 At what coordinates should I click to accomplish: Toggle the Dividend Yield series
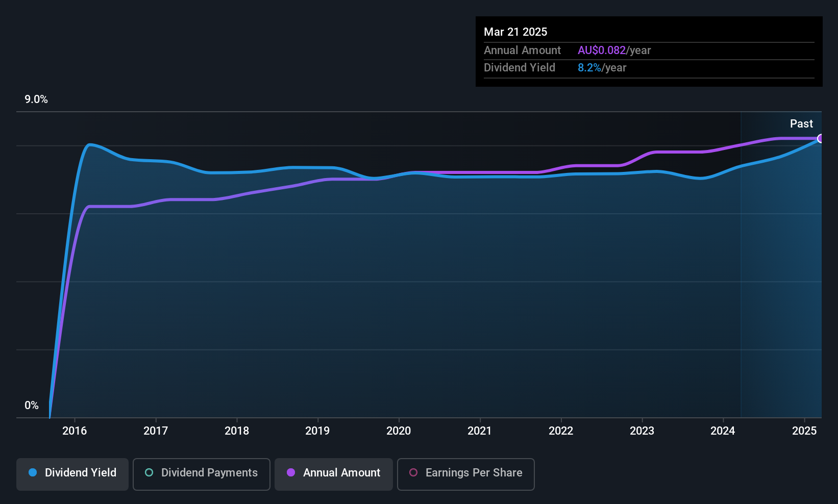point(72,474)
